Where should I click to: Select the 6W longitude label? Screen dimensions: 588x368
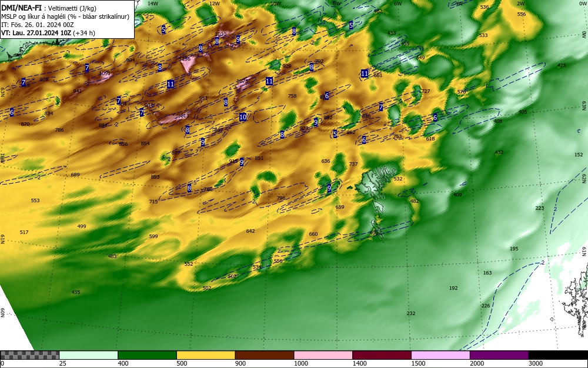click(x=398, y=4)
